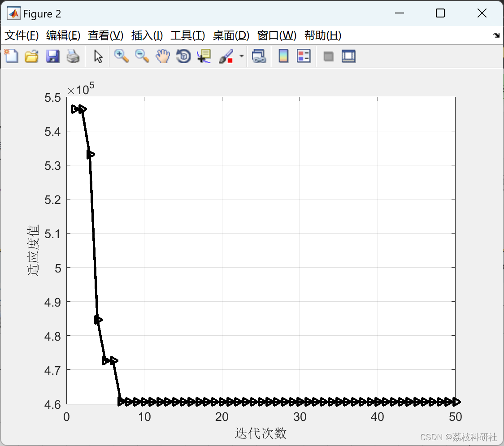The image size is (504, 446).
Task: Activate the Zoom Out magnifier
Action: pyautogui.click(x=142, y=56)
